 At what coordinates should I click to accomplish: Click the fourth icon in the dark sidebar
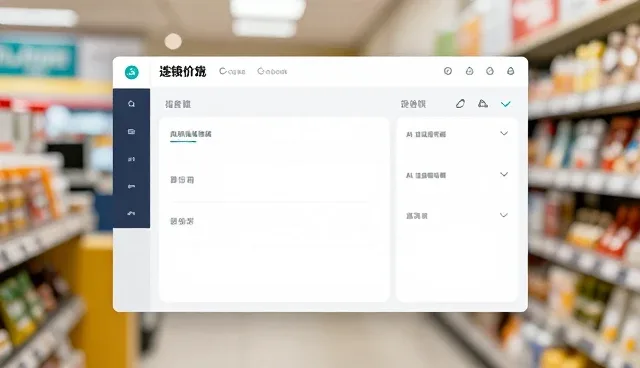pos(131,186)
